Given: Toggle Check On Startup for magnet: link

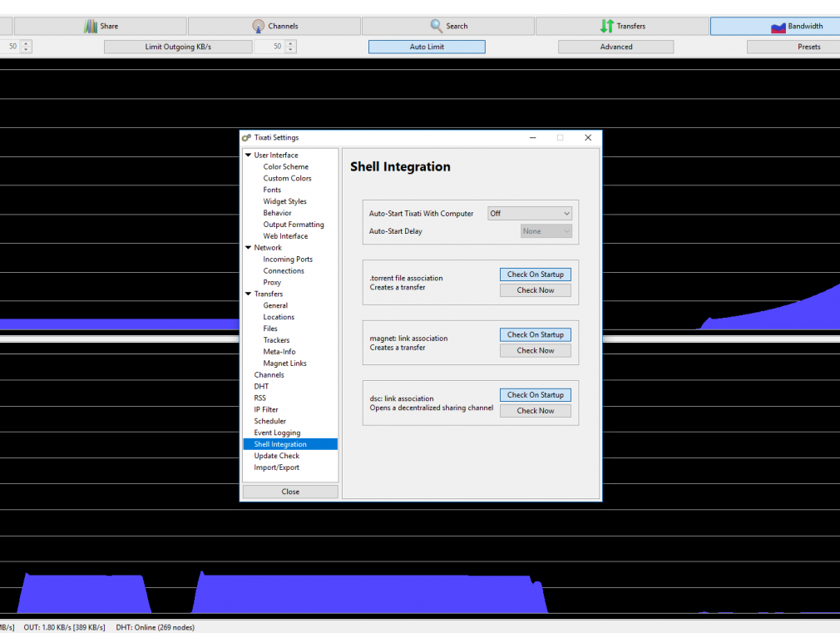Looking at the screenshot, I should click(x=535, y=334).
